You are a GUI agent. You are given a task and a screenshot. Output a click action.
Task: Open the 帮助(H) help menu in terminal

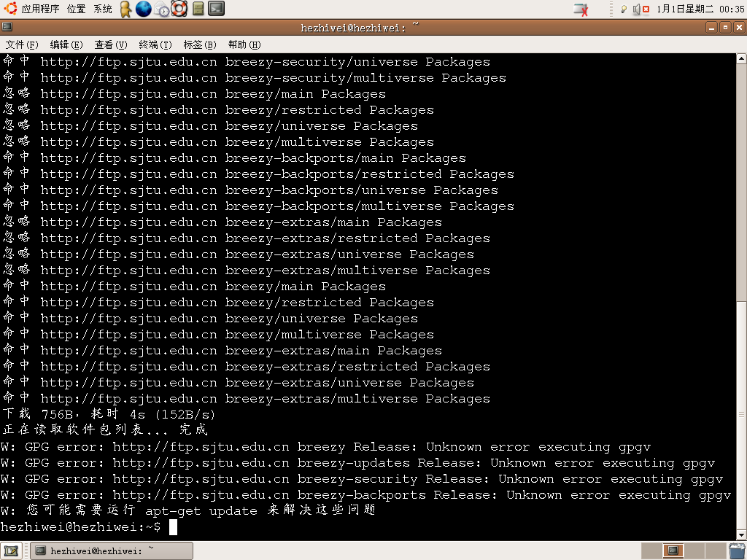(244, 44)
